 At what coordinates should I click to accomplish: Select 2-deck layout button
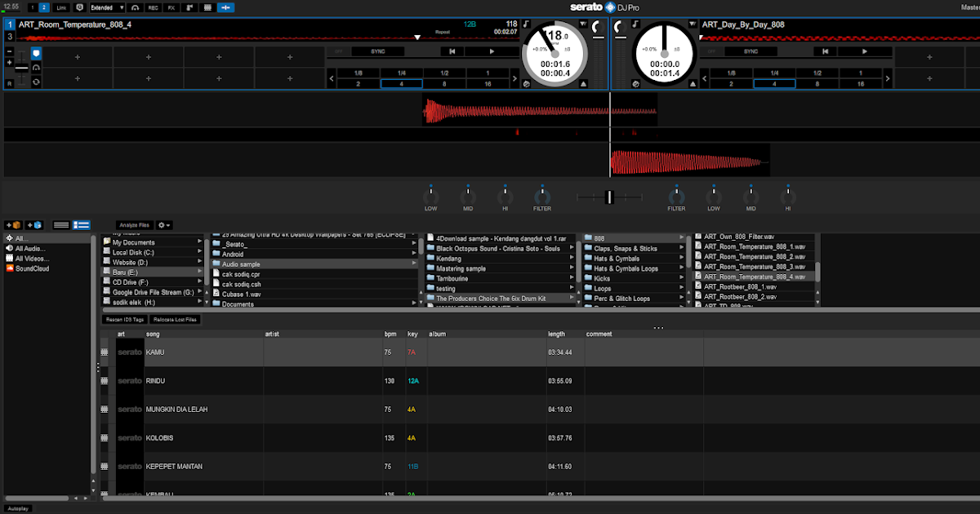click(44, 7)
